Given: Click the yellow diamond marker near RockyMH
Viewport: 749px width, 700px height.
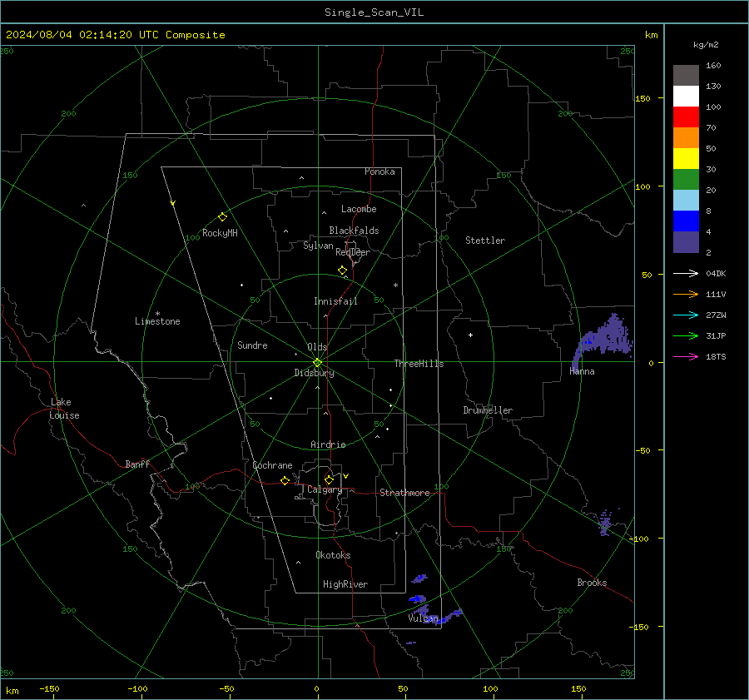Looking at the screenshot, I should [222, 217].
